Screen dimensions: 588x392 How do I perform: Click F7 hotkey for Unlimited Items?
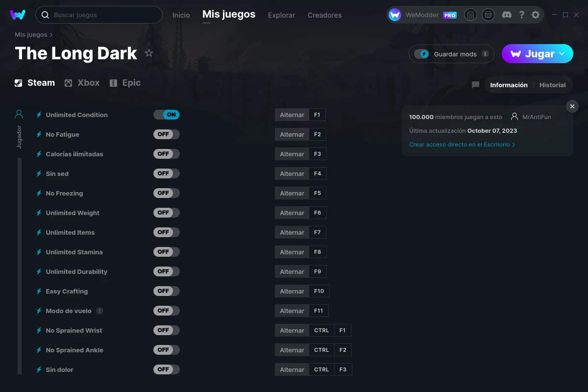click(318, 232)
